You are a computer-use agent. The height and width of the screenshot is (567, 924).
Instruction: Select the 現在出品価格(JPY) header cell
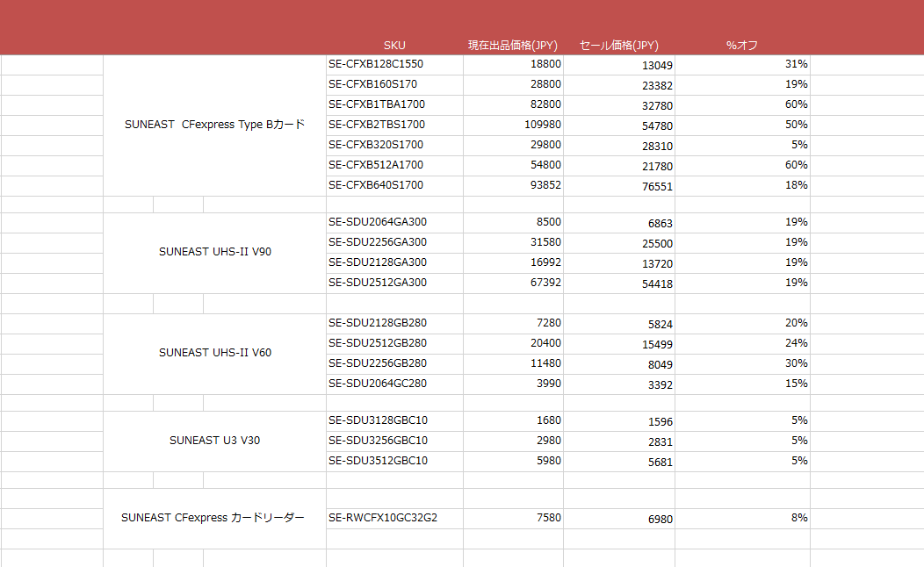click(x=513, y=46)
